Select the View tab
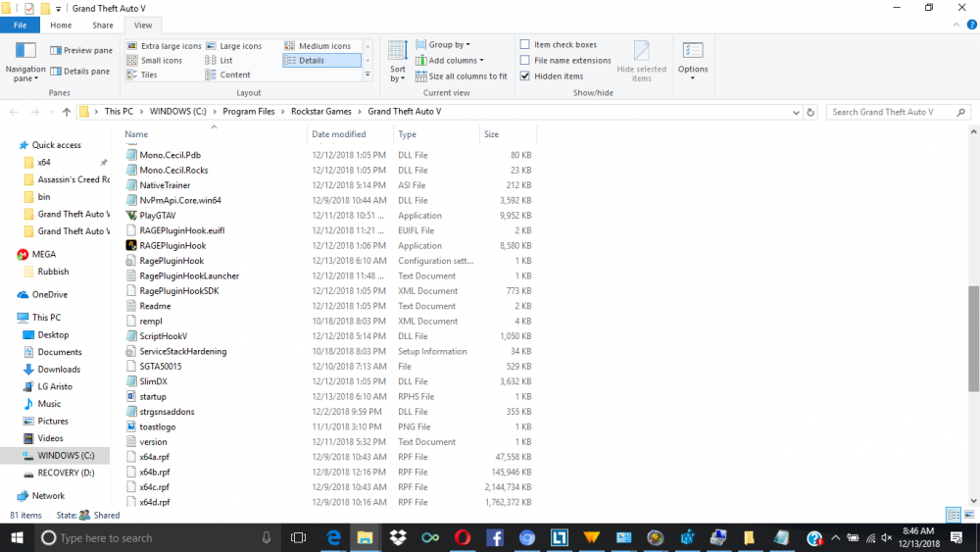Image resolution: width=980 pixels, height=552 pixels. point(142,25)
